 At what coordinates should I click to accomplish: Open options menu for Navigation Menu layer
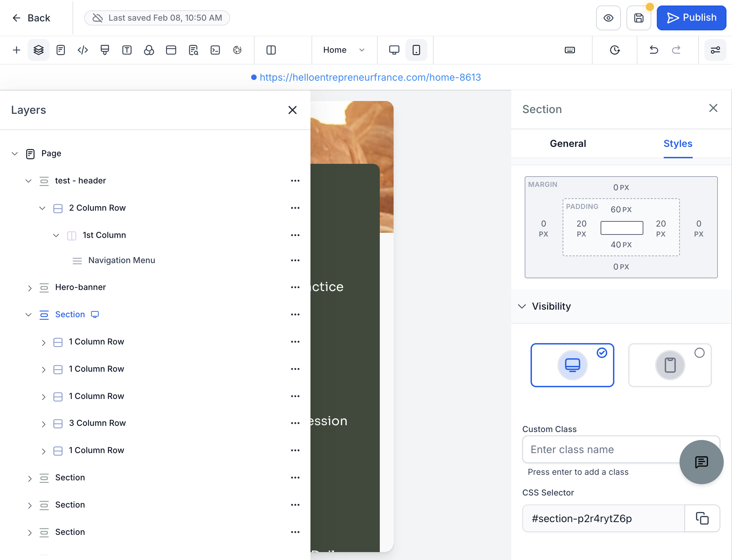pos(295,260)
